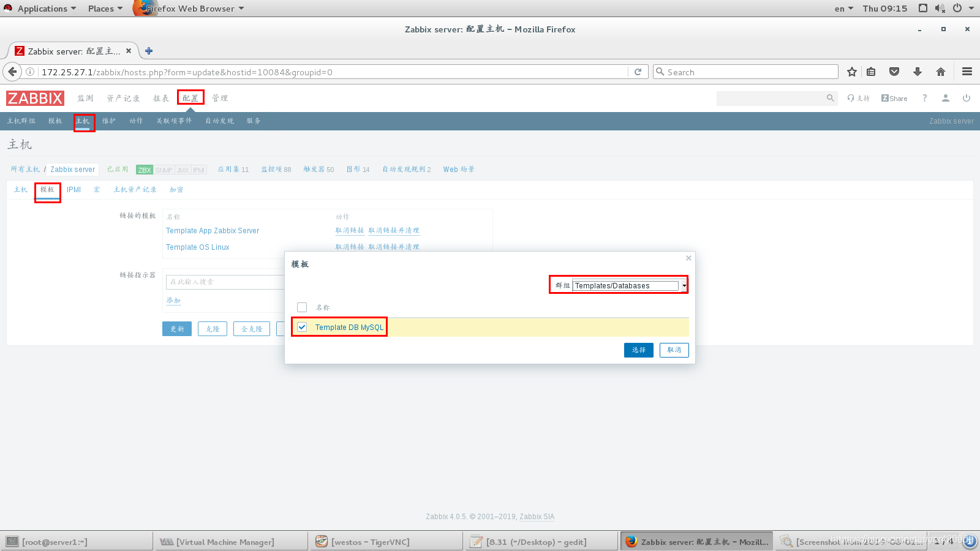Open the en keyboard layout dropdown
Viewport: 980px width, 551px height.
(x=843, y=8)
